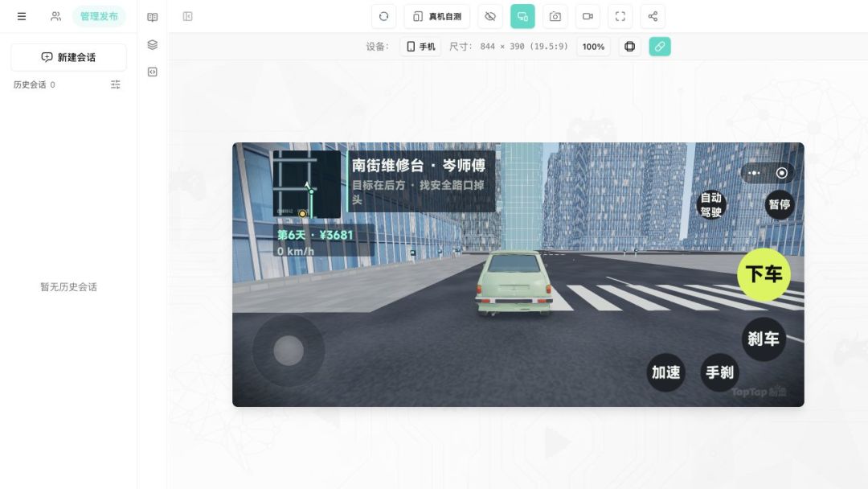
Task: Click the 南街维修台 · 岑师傅 mission title
Action: [419, 165]
